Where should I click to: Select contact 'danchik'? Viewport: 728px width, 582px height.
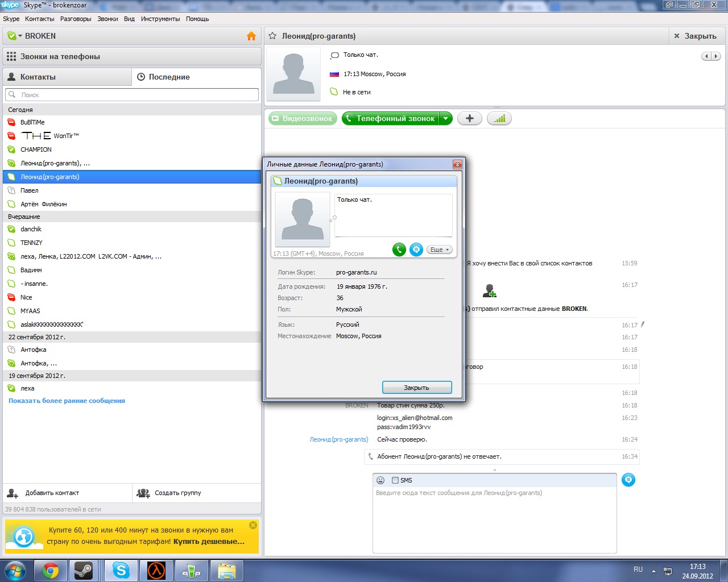coord(132,229)
